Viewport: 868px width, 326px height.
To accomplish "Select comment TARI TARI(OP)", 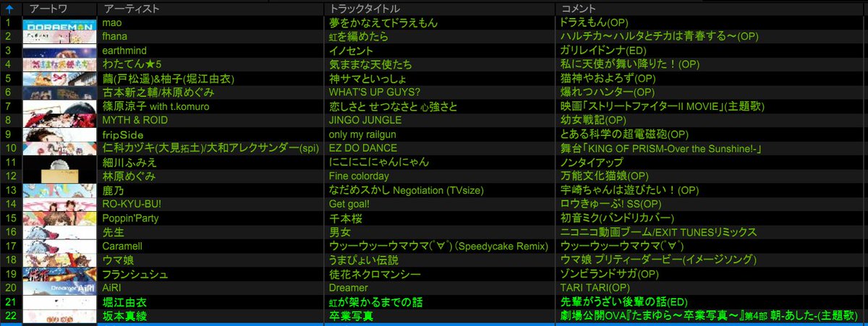I will [595, 288].
